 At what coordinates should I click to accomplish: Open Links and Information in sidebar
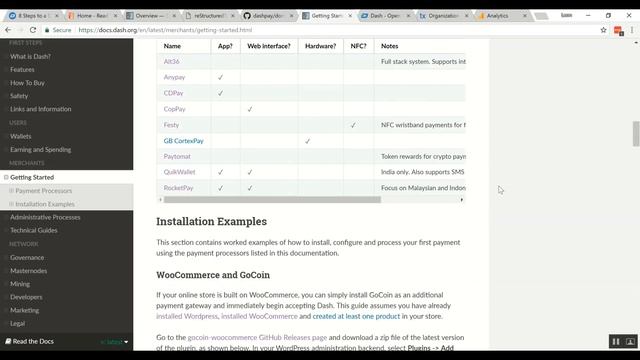40,109
